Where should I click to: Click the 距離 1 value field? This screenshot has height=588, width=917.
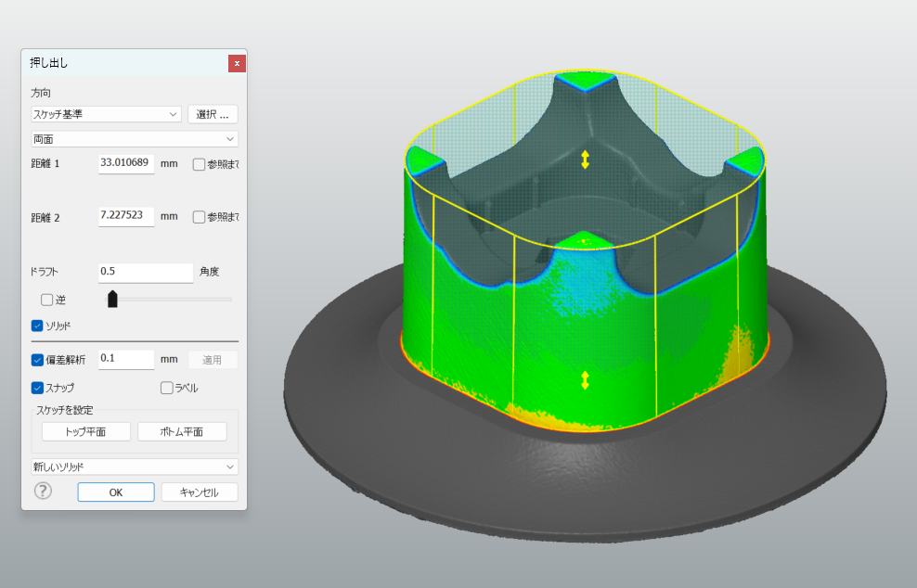[x=126, y=163]
